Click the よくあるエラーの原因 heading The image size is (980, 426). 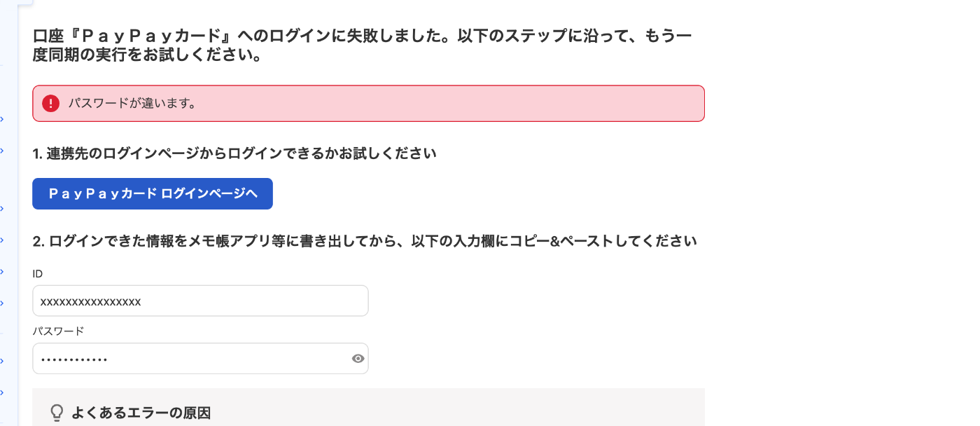click(141, 413)
